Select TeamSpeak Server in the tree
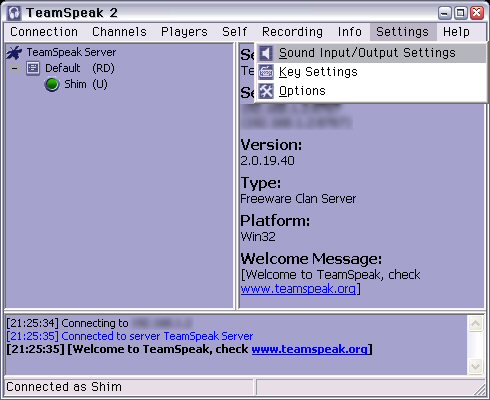Image resolution: width=490 pixels, height=400 pixels. pos(71,52)
